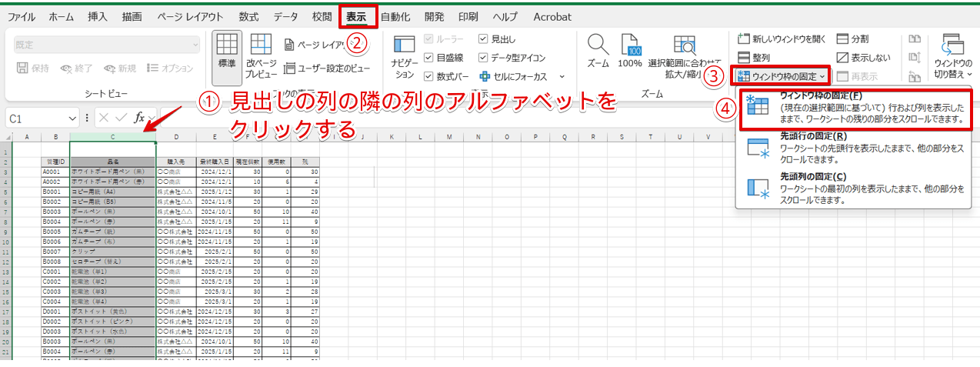
Task: Open the 描画 tab
Action: pyautogui.click(x=132, y=16)
